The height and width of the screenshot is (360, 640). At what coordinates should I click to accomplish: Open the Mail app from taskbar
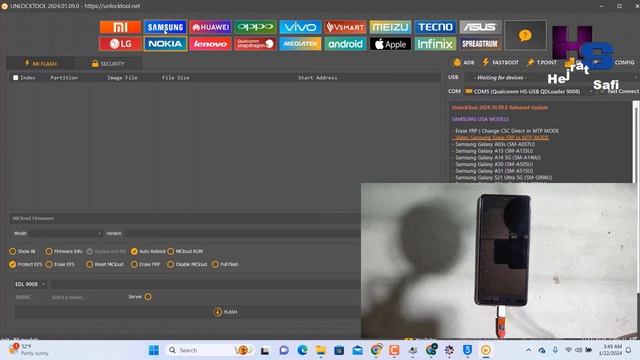(x=358, y=350)
